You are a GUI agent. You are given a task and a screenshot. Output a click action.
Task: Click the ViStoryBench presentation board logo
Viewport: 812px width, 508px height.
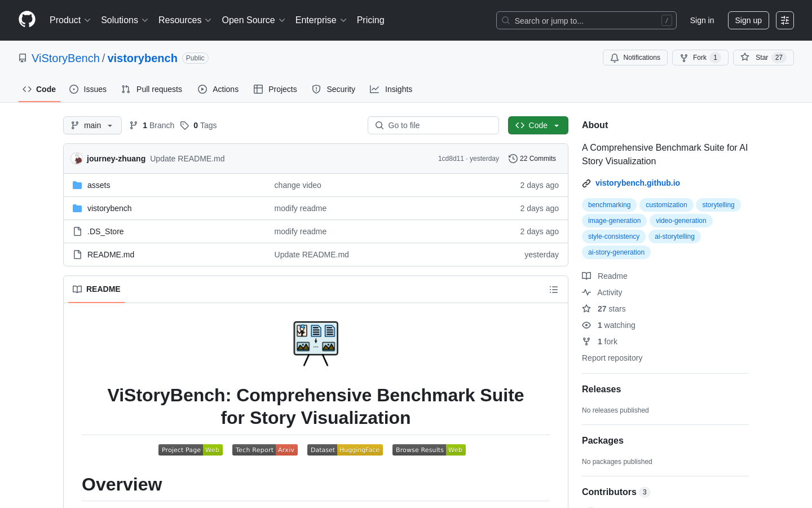(x=316, y=344)
